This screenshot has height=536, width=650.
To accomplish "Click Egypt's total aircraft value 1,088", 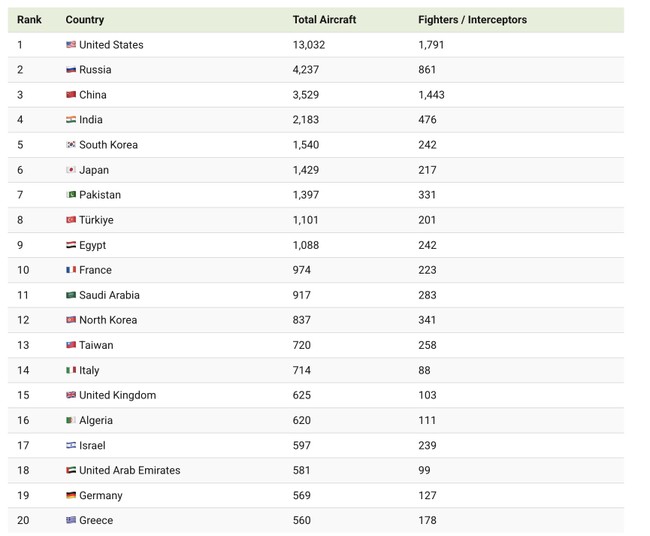I will (309, 245).
